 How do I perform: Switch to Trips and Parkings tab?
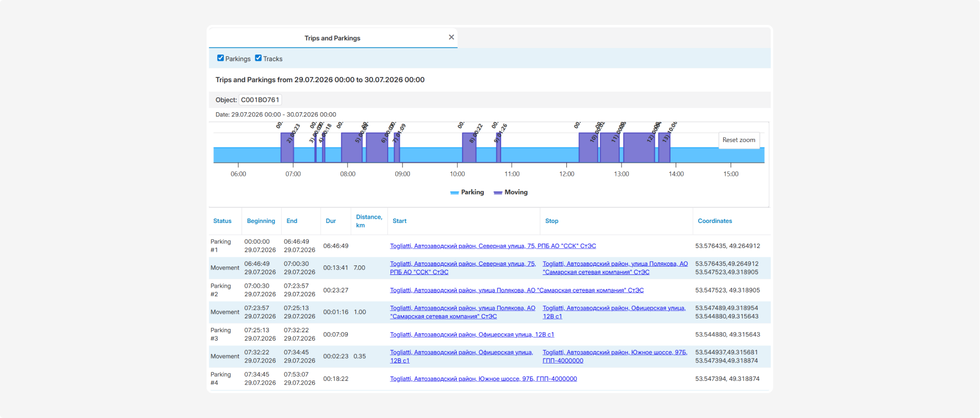click(332, 38)
